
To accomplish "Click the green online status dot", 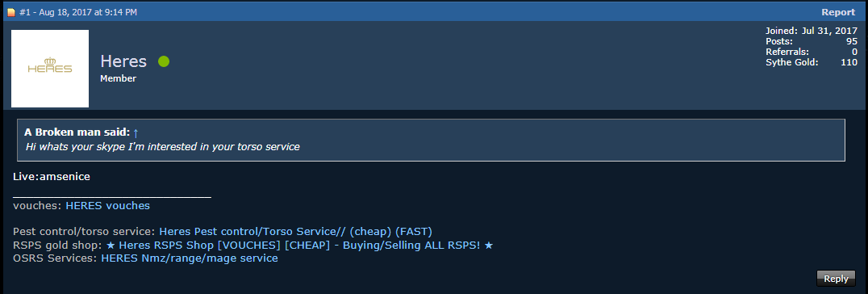I will [164, 61].
